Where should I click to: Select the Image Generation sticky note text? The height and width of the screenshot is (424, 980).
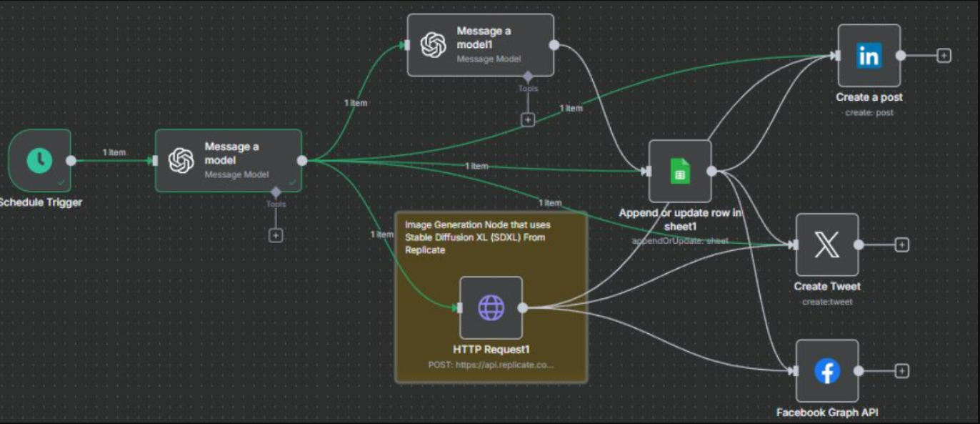click(477, 237)
